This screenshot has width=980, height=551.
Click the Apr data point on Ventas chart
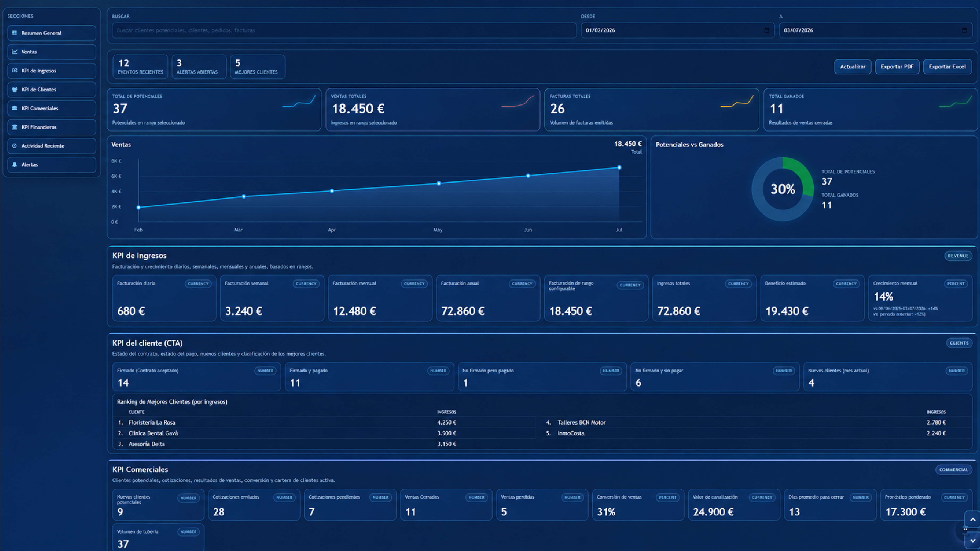tap(332, 191)
